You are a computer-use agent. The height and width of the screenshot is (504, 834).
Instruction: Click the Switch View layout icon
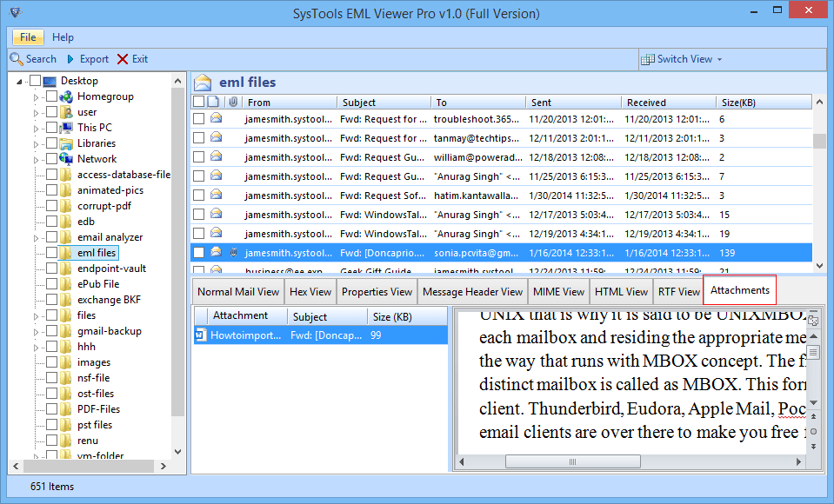[648, 59]
